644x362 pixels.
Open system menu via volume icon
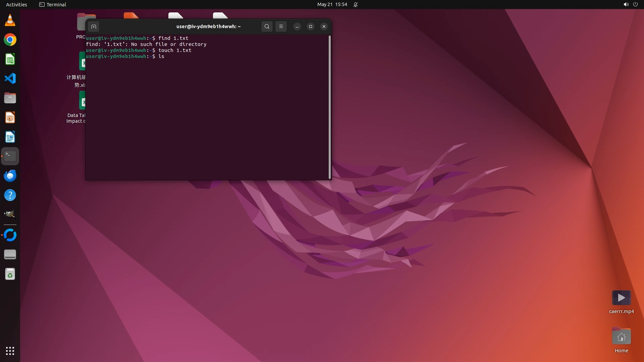pyautogui.click(x=626, y=4)
